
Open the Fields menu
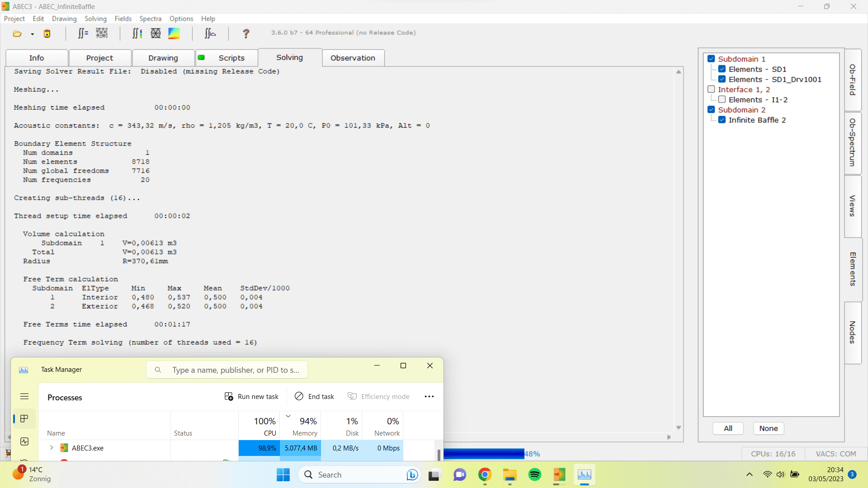[x=123, y=19]
